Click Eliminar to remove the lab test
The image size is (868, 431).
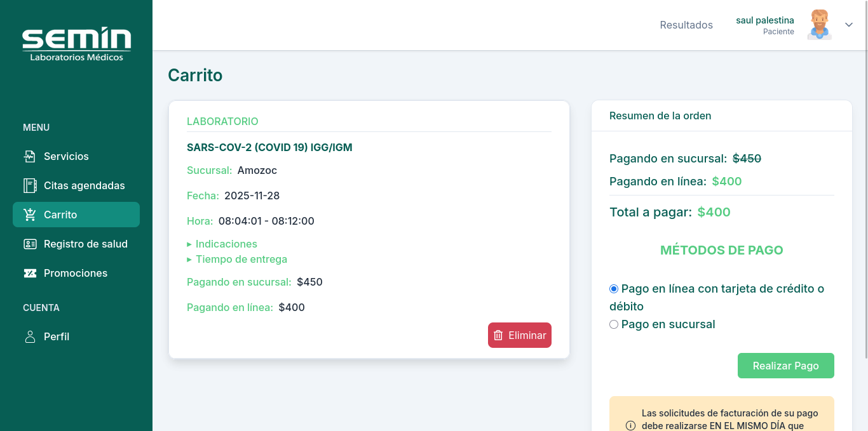coord(520,335)
